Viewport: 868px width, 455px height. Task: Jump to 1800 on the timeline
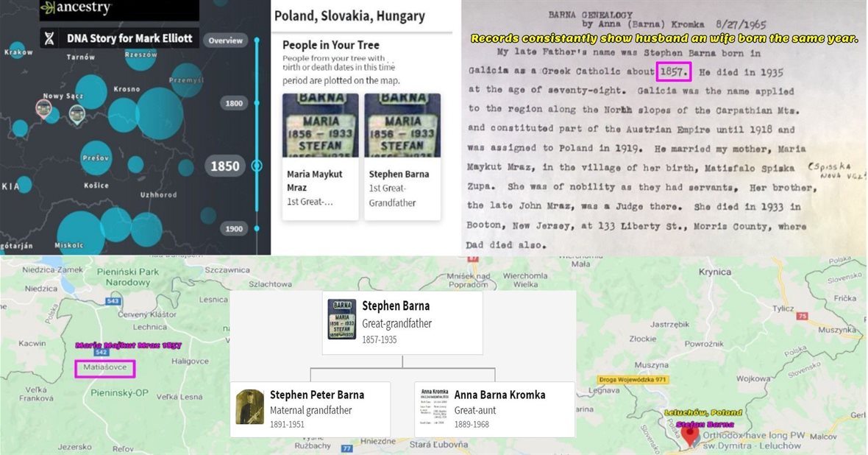pyautogui.click(x=234, y=103)
